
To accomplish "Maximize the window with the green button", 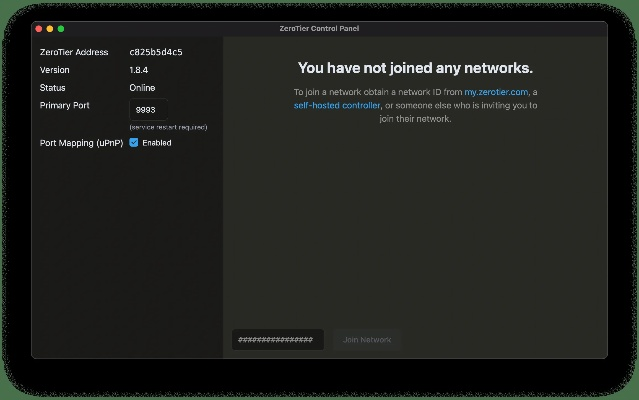I will (61, 29).
